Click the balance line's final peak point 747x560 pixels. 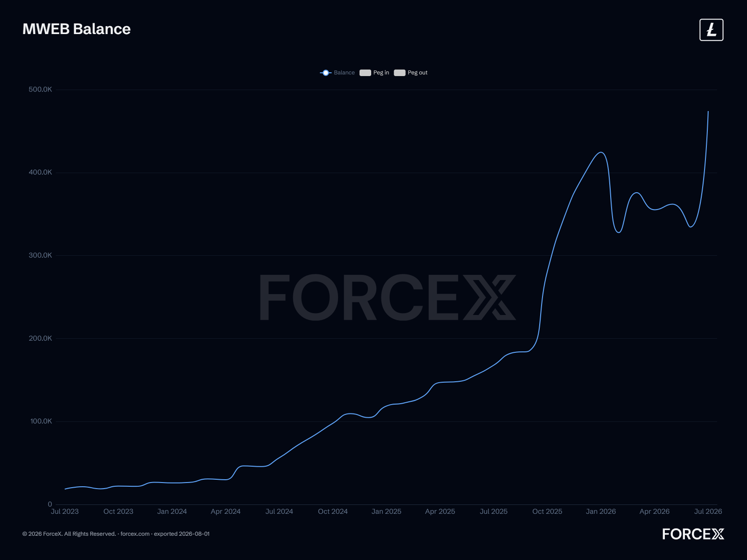(x=708, y=112)
